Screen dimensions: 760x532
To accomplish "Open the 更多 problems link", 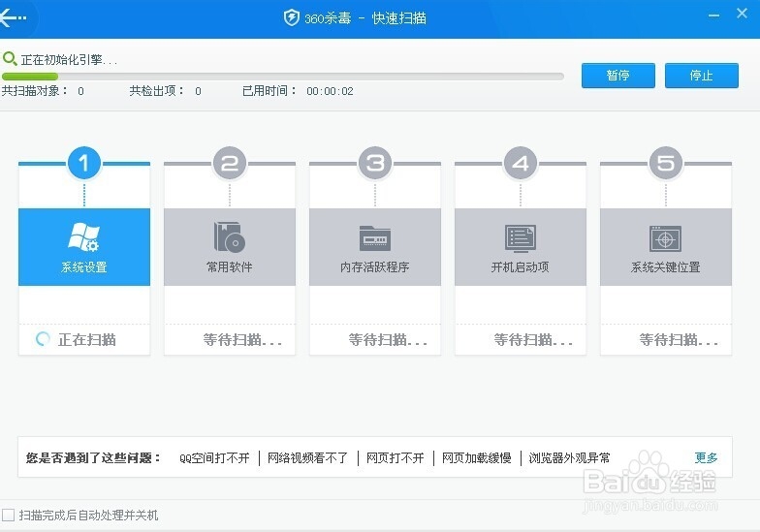I will coord(706,457).
